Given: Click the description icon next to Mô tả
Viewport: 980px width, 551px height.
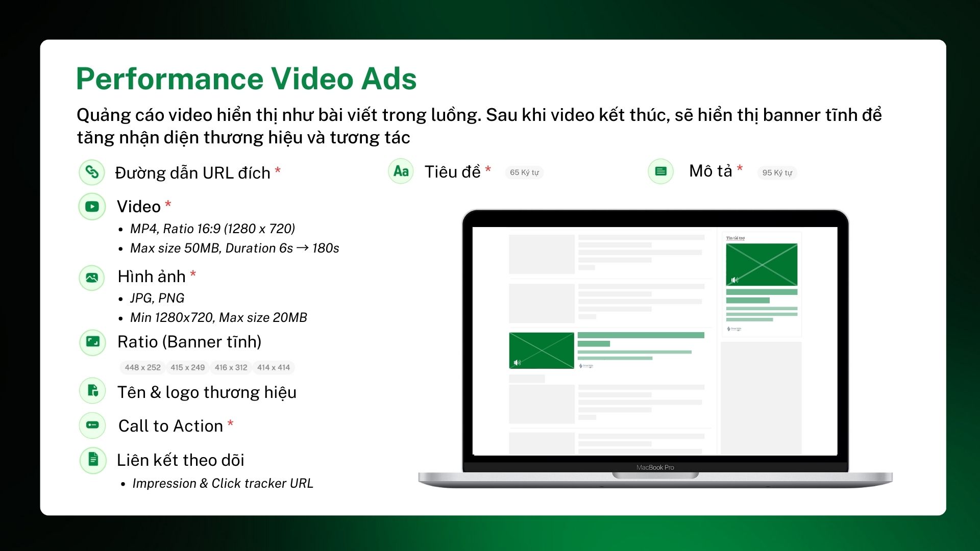Looking at the screenshot, I should click(660, 171).
